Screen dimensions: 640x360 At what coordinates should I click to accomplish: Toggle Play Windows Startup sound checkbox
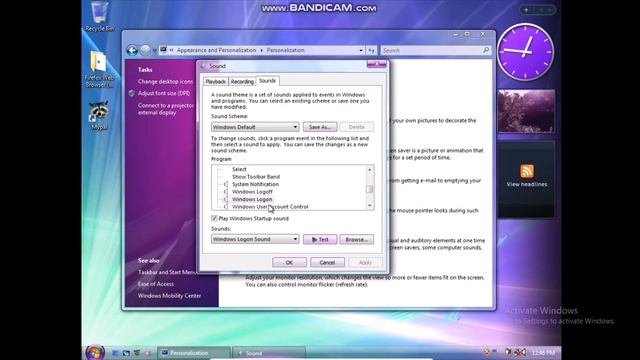tap(214, 218)
